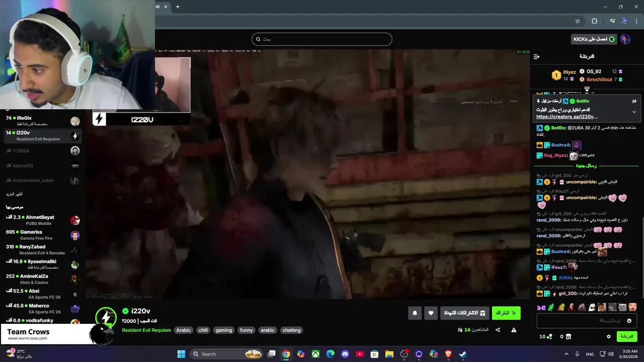Select the 'chatting' tag

click(x=292, y=330)
